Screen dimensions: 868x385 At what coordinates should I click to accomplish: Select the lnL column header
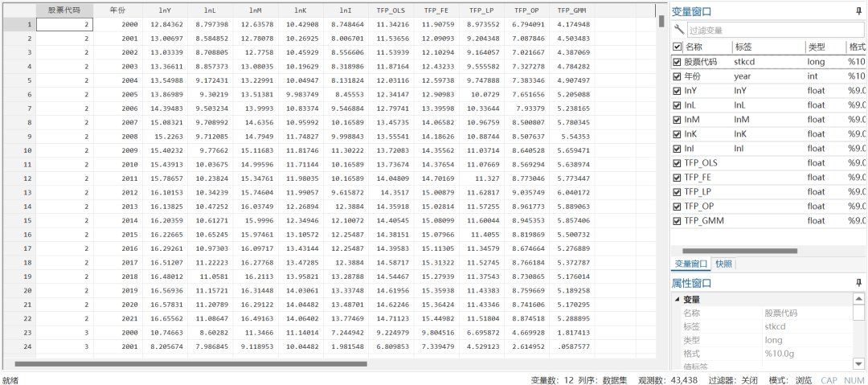point(210,10)
